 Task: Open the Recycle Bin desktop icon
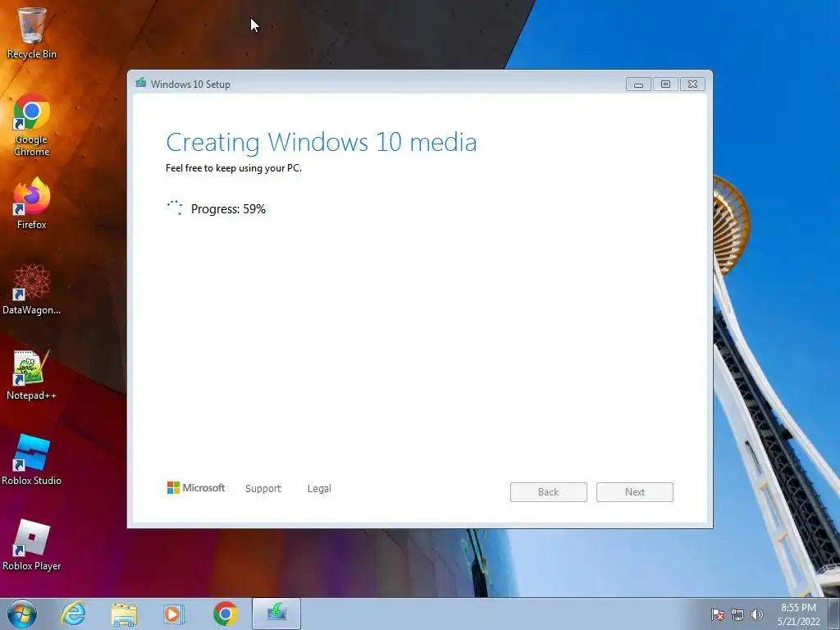click(x=32, y=32)
